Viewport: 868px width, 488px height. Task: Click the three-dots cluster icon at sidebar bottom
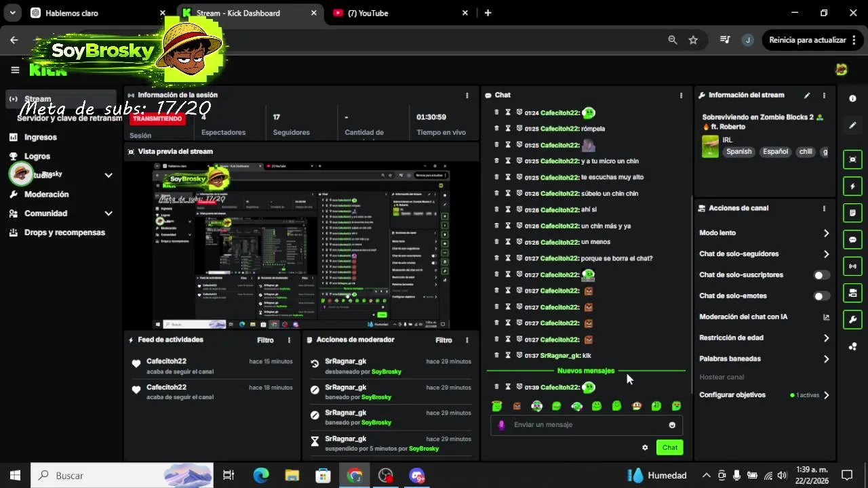pos(852,346)
